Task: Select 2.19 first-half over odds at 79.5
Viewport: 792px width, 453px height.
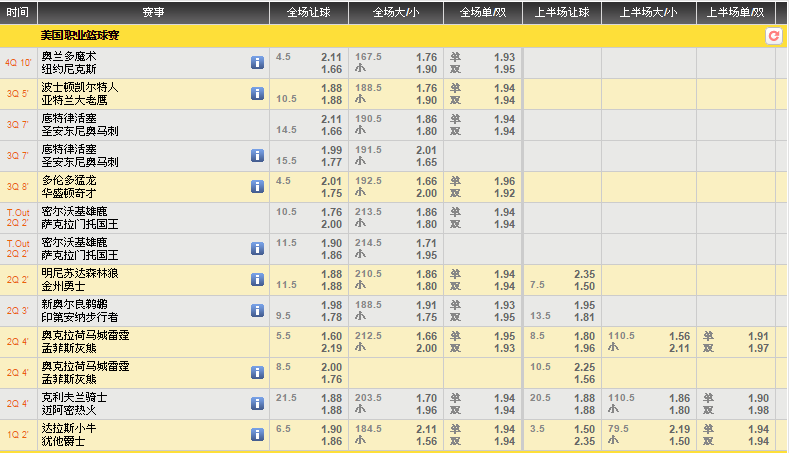Action: point(679,429)
